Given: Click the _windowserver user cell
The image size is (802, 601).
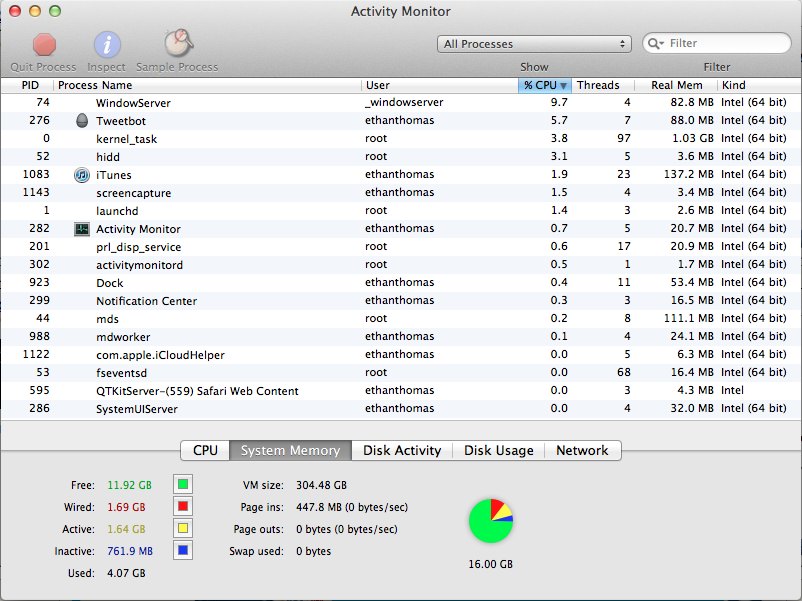Looking at the screenshot, I should 404,102.
